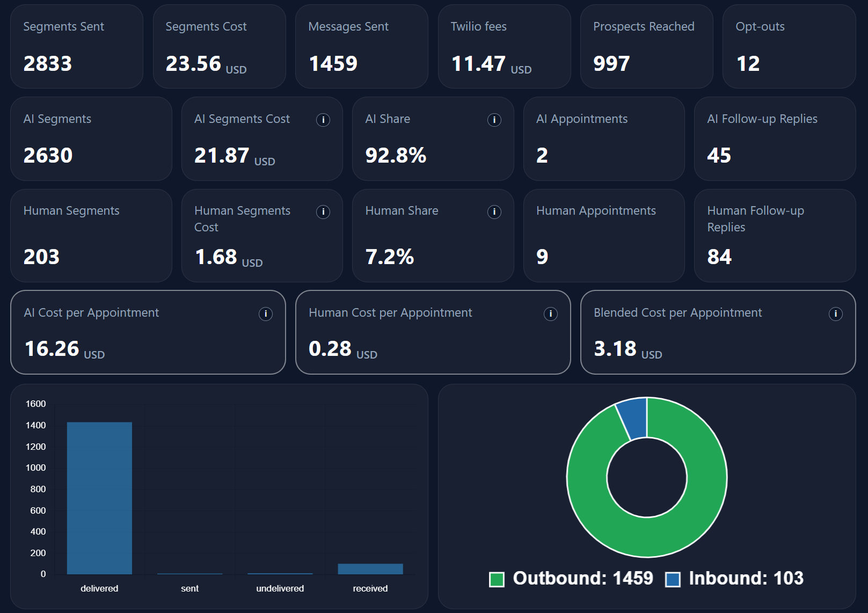
Task: Click the AI Appointments value
Action: (x=543, y=156)
